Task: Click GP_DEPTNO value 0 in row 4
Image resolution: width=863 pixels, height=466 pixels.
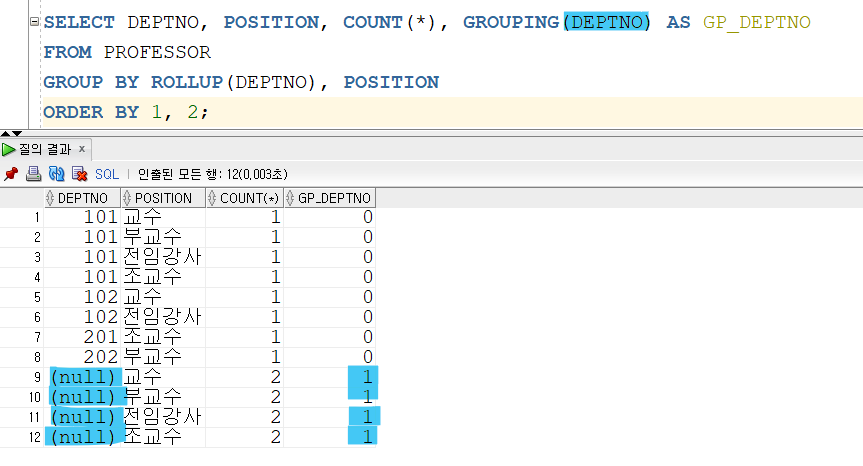Action: point(330,277)
